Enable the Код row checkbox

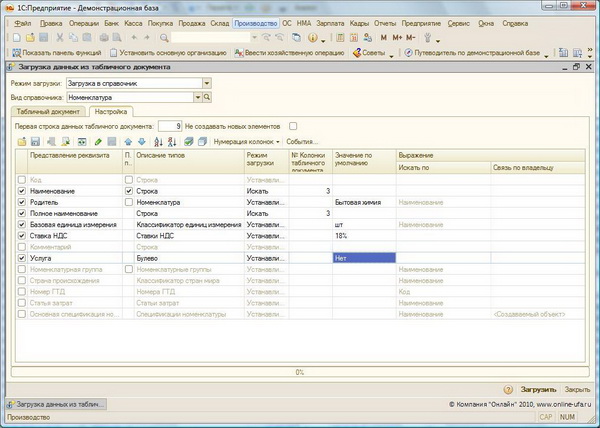pos(22,180)
